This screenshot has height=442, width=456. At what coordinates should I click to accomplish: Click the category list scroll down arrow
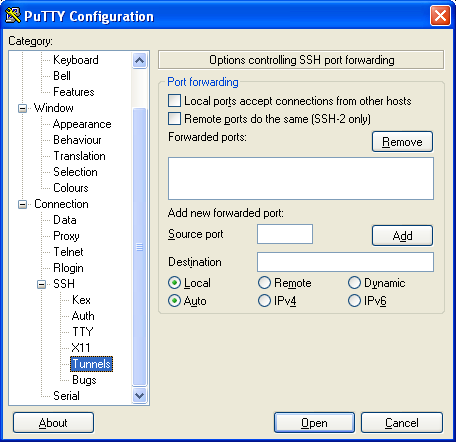click(x=139, y=396)
